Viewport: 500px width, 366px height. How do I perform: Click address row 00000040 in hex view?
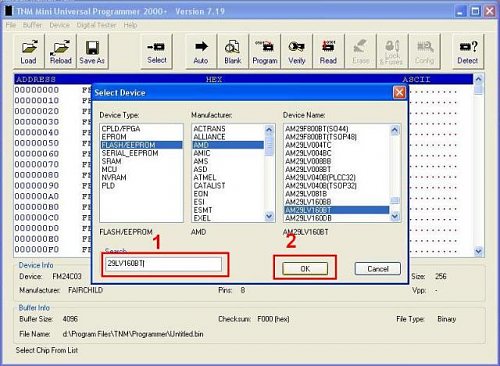click(x=37, y=132)
